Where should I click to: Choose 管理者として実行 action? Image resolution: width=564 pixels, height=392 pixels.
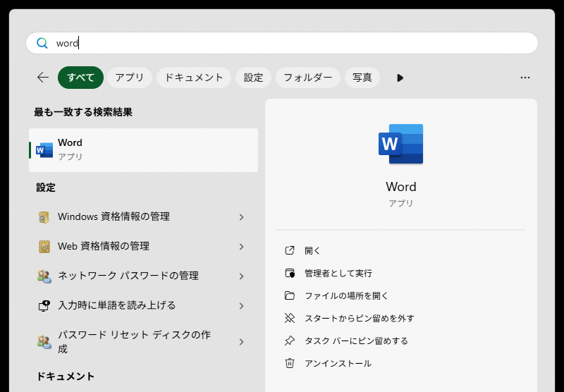pyautogui.click(x=338, y=274)
